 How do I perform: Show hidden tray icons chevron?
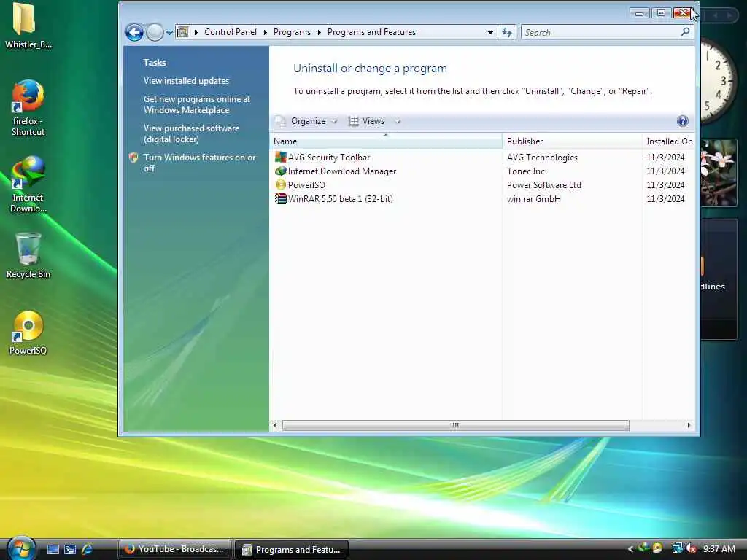click(630, 549)
